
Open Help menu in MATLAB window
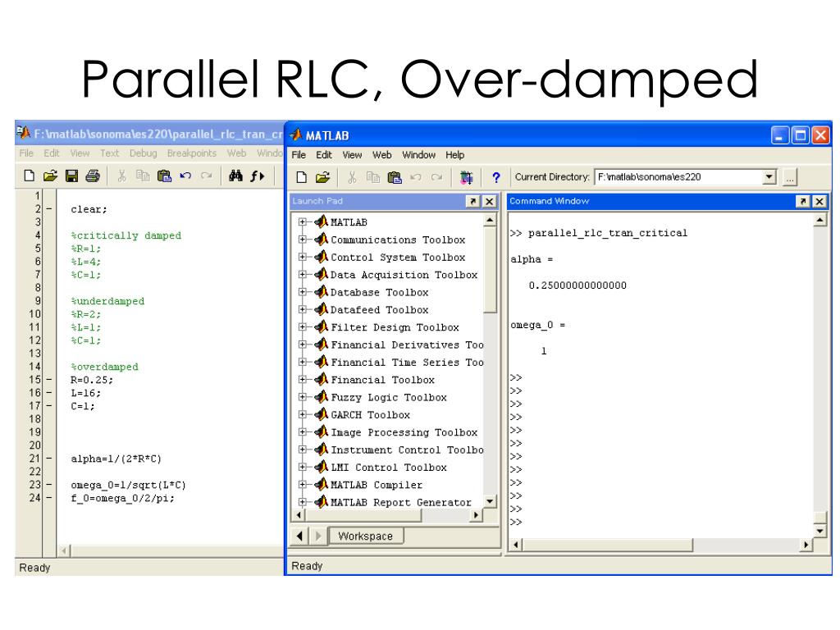coord(454,155)
